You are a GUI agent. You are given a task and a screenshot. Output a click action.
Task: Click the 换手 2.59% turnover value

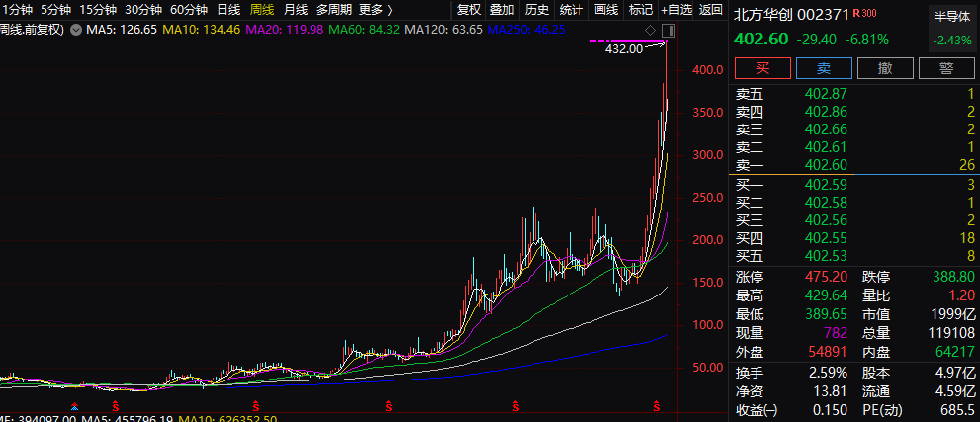pyautogui.click(x=828, y=373)
